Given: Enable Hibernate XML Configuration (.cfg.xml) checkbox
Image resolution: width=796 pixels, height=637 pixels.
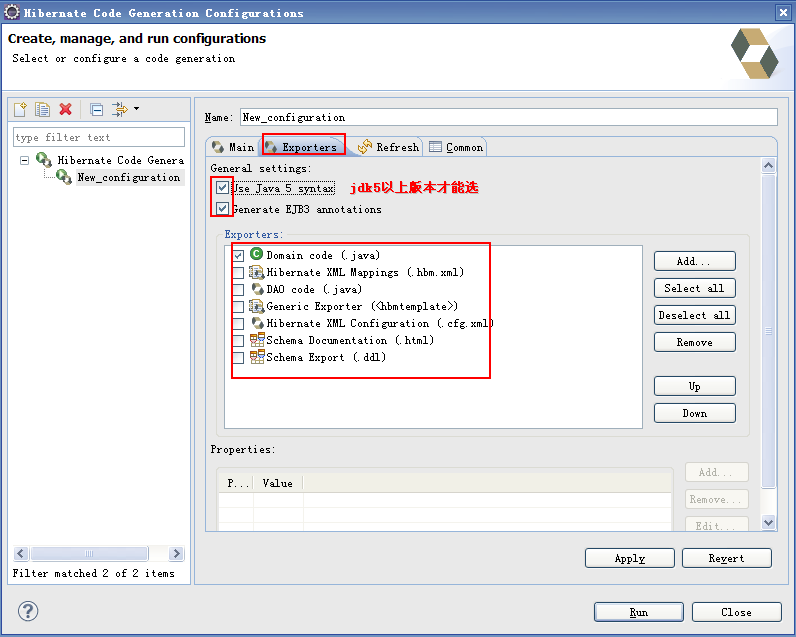Looking at the screenshot, I should click(238, 324).
